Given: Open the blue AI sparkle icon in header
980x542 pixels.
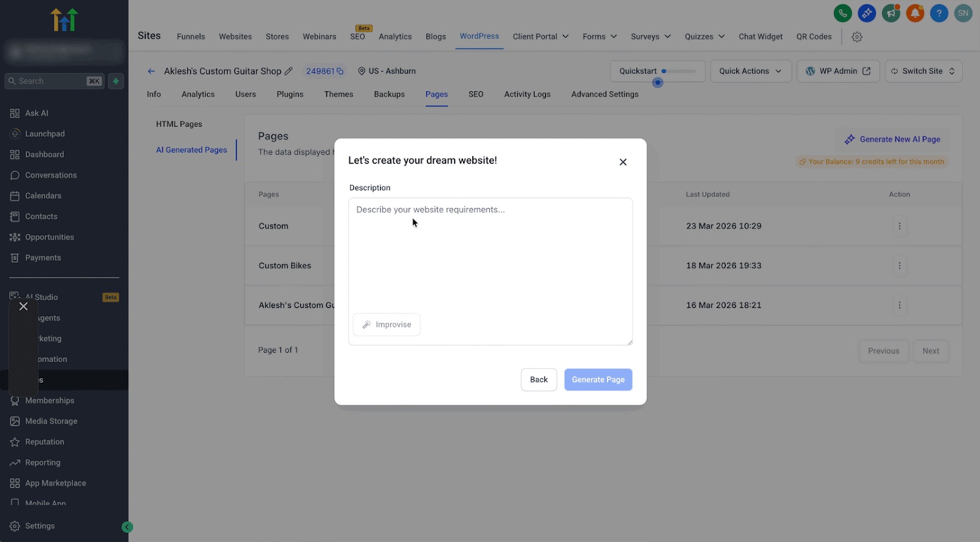Looking at the screenshot, I should click(x=867, y=13).
